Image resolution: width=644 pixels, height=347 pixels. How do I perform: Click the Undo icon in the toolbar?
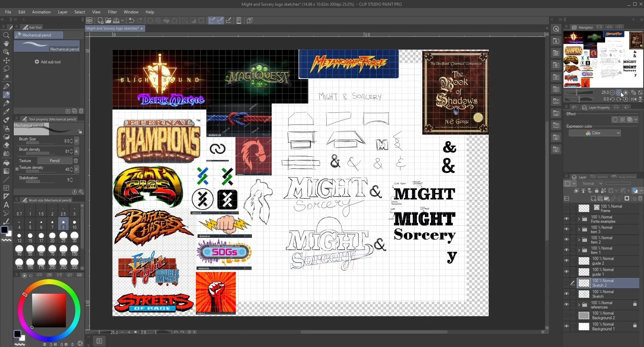(131, 20)
